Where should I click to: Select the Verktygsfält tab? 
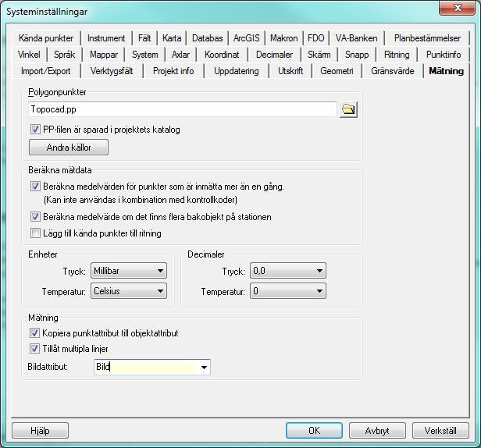tap(112, 71)
